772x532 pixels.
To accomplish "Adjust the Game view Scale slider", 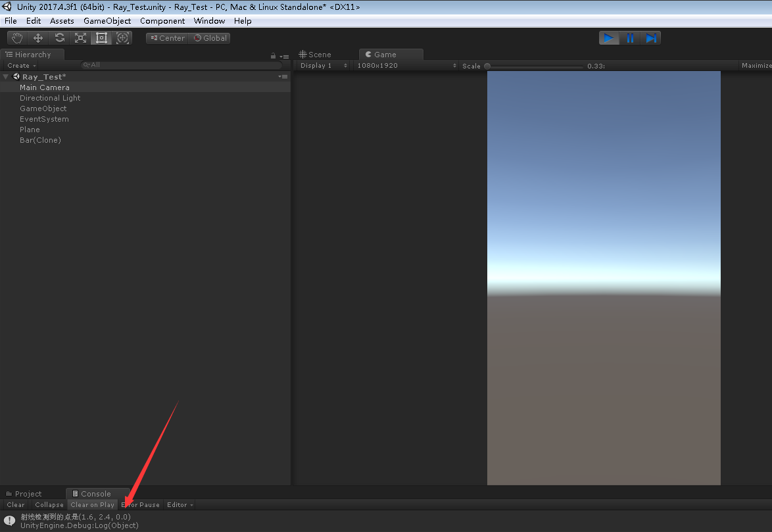I will 534,66.
